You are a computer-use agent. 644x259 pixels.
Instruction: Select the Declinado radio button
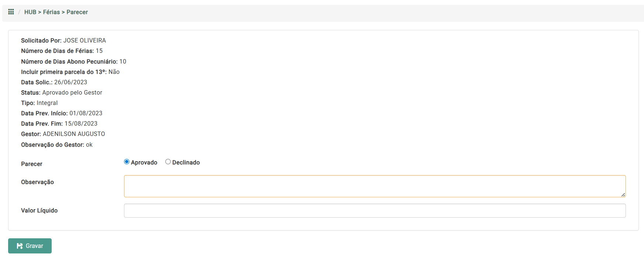pyautogui.click(x=168, y=162)
